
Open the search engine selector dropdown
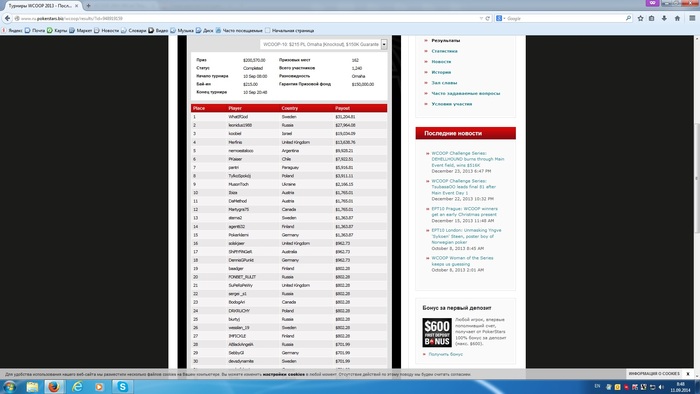pos(500,18)
